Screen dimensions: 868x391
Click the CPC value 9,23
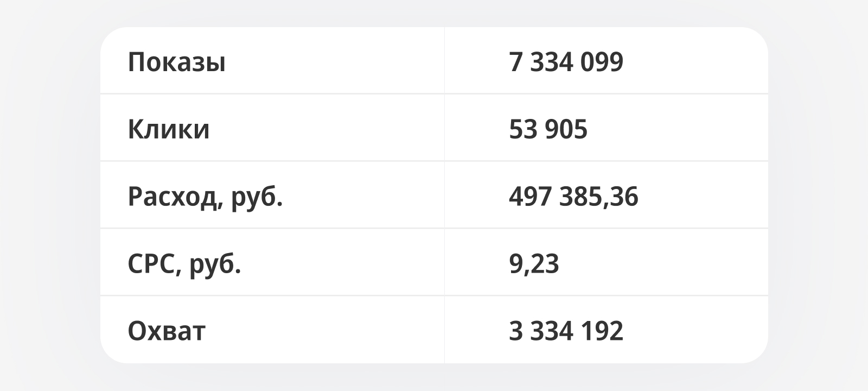pyautogui.click(x=534, y=264)
